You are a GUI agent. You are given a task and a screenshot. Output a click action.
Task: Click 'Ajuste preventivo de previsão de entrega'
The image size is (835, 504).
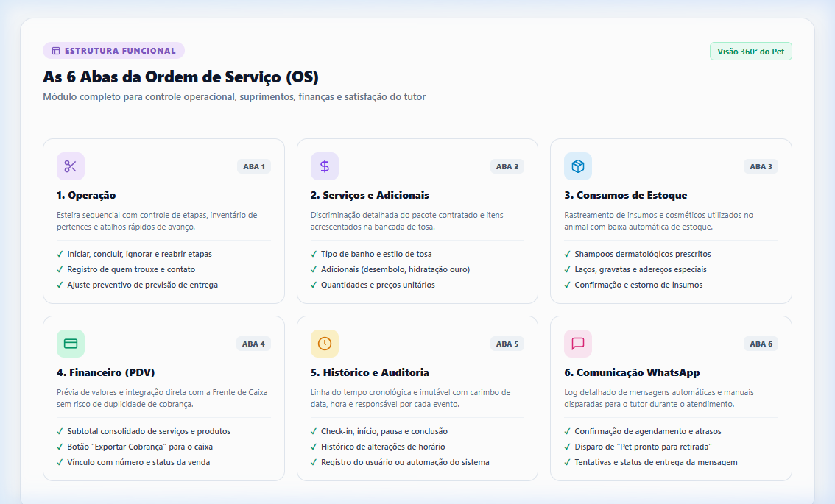(x=142, y=285)
